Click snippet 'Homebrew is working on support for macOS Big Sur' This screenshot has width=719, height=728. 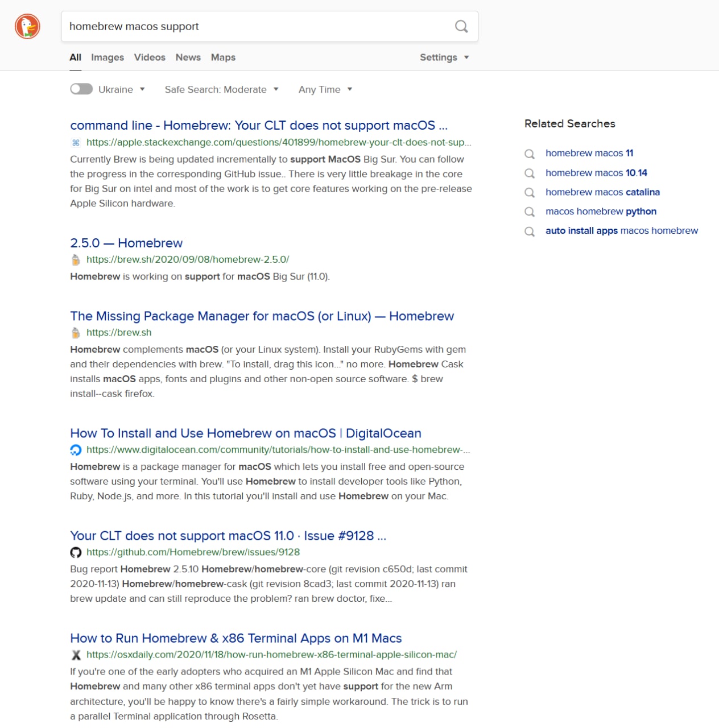200,276
